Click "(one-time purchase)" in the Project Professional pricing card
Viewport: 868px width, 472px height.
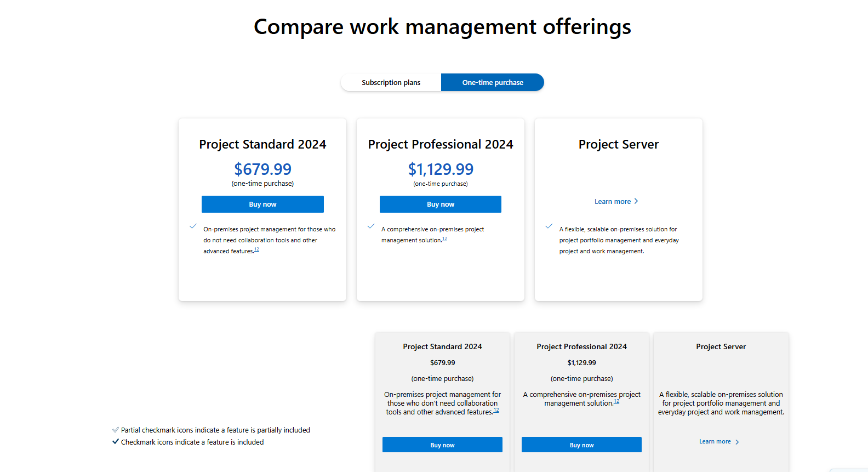pyautogui.click(x=441, y=184)
